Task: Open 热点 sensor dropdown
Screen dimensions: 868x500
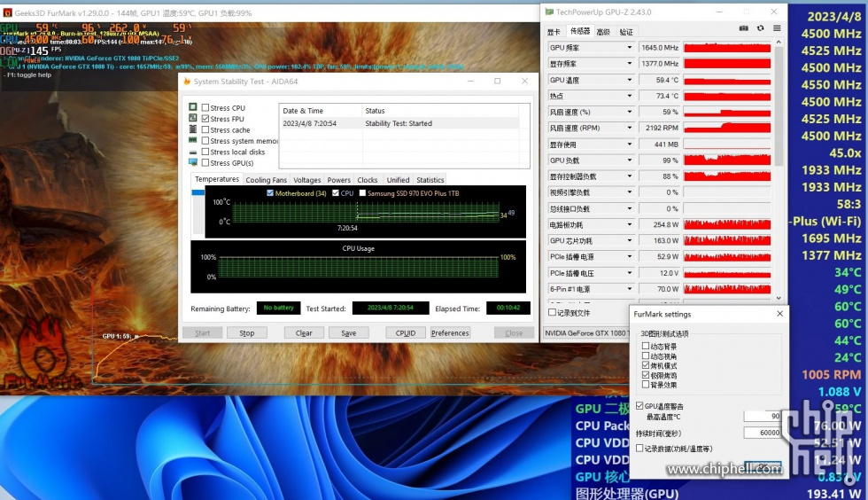Action: tap(630, 96)
